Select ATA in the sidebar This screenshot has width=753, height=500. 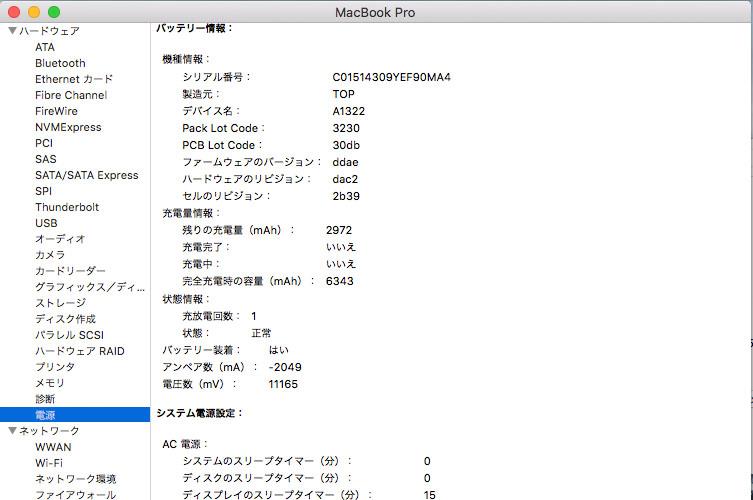pos(45,47)
